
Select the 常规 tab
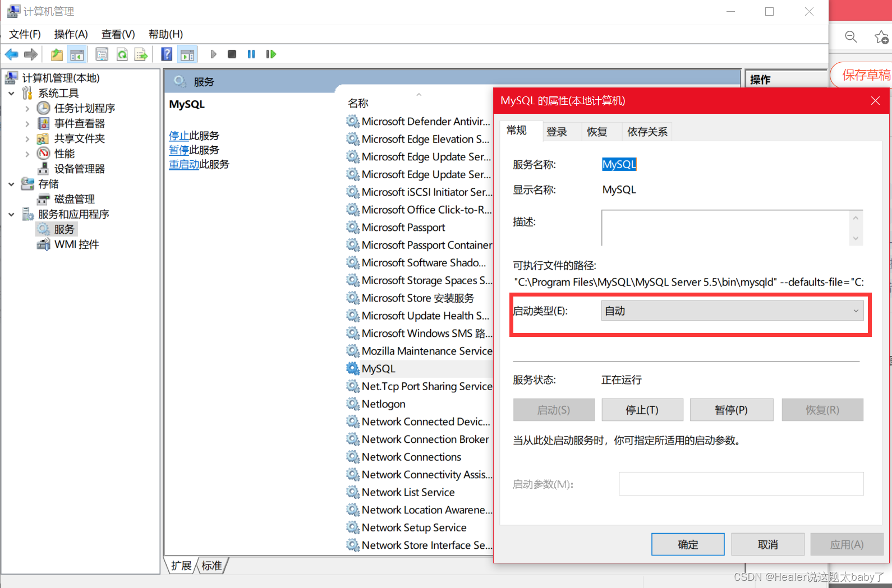pos(516,131)
